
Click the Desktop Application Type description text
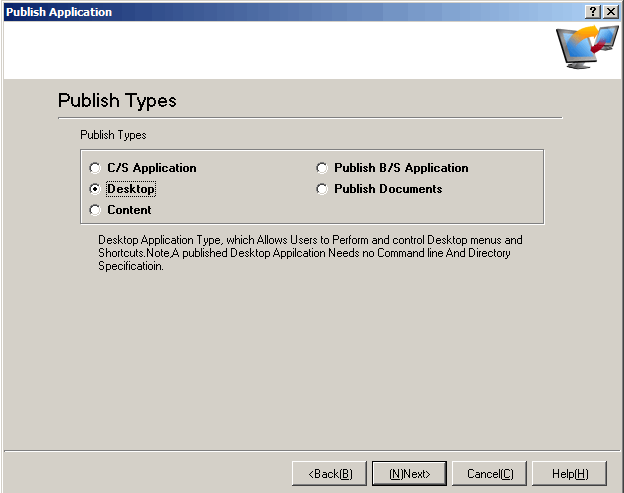coord(310,253)
